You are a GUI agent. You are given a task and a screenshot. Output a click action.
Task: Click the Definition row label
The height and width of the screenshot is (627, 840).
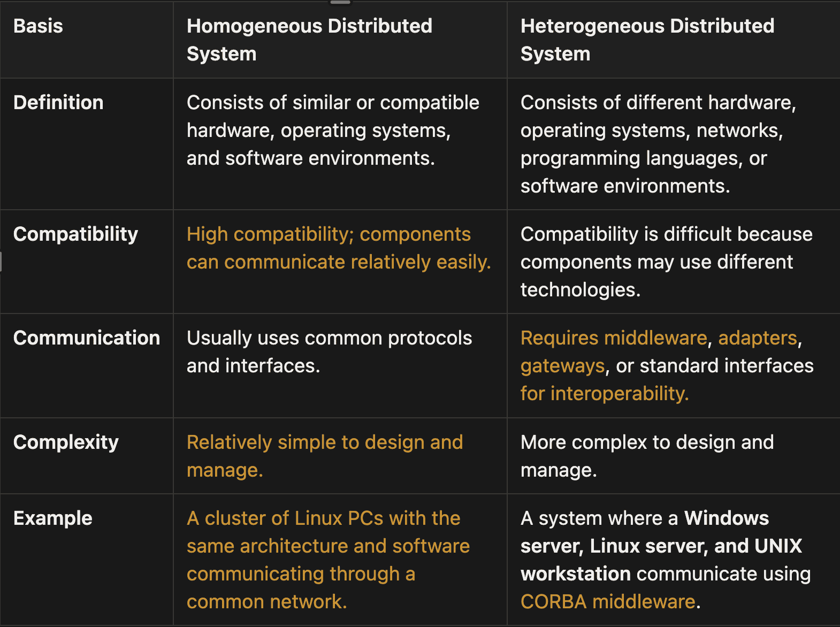(58, 103)
